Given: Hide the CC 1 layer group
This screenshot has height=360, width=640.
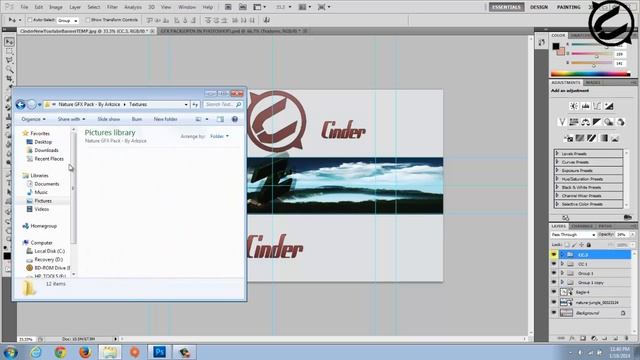Looking at the screenshot, I should pos(554,264).
